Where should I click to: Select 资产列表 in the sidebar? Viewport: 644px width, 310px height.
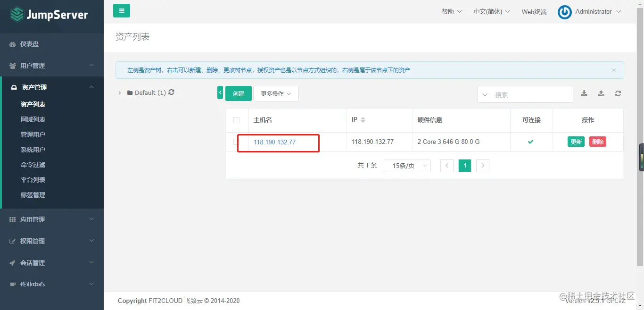(x=33, y=104)
